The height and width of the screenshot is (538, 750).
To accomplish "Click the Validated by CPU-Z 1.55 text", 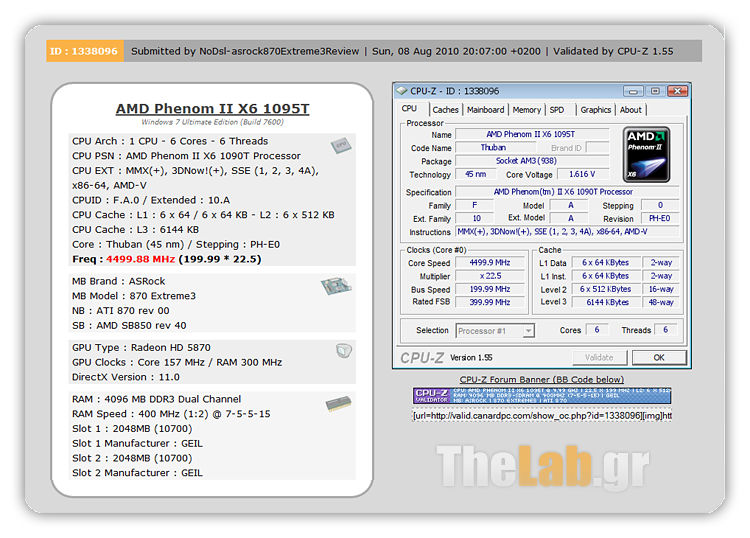I will (613, 51).
